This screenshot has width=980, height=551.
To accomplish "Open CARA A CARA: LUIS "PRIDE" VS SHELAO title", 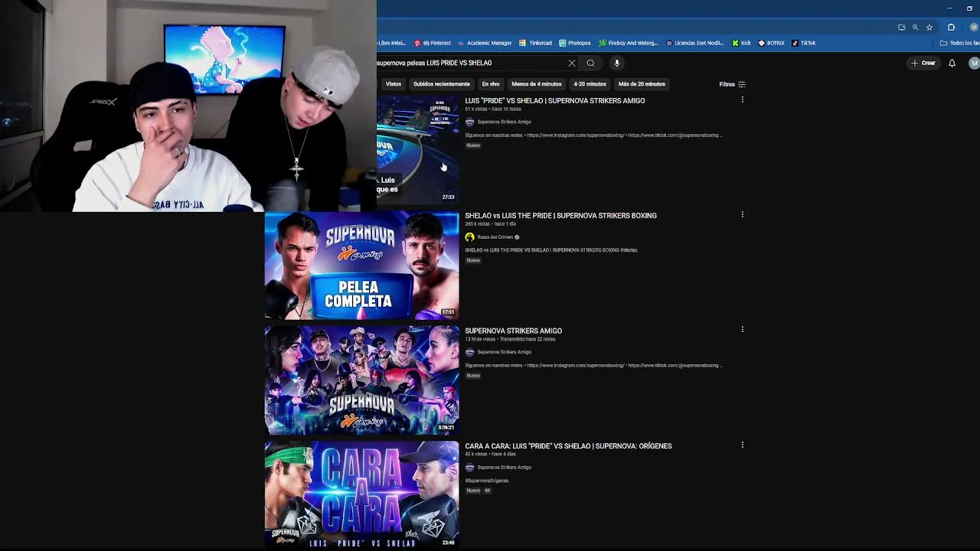I will pos(568,446).
